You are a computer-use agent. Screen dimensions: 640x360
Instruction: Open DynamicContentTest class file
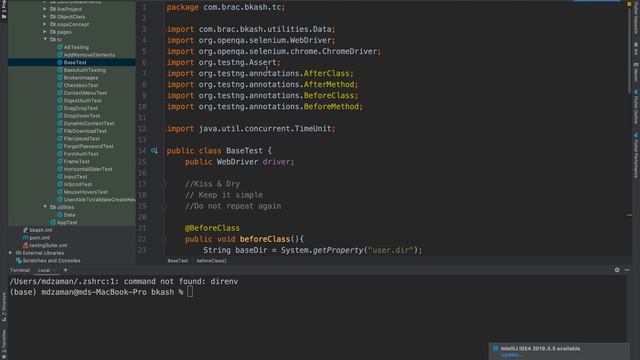coord(89,123)
